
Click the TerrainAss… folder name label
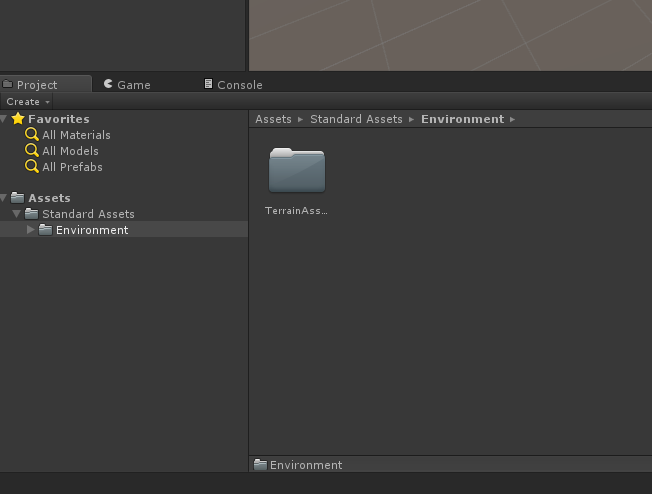click(x=296, y=211)
